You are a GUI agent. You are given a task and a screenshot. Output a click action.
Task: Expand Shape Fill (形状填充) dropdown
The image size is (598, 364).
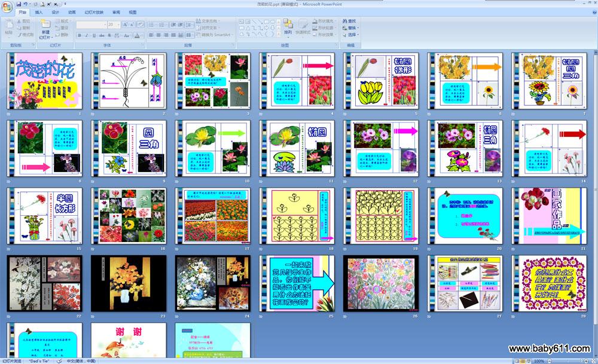[324, 22]
